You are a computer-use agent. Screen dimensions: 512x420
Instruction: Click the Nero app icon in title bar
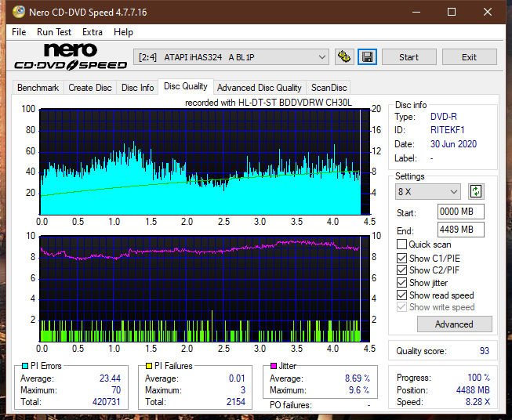(x=19, y=12)
